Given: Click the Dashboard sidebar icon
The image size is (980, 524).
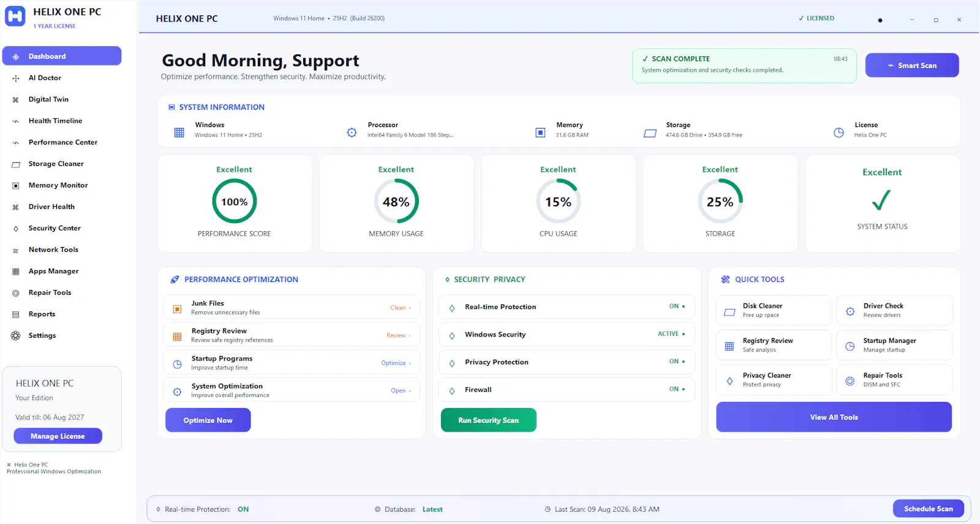Looking at the screenshot, I should tap(16, 56).
